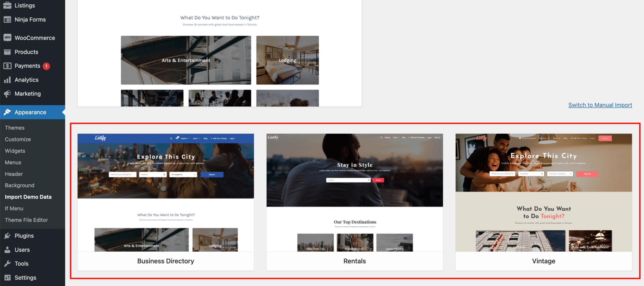Click the Listings briefcase icon
644x286 pixels.
pos(8,5)
